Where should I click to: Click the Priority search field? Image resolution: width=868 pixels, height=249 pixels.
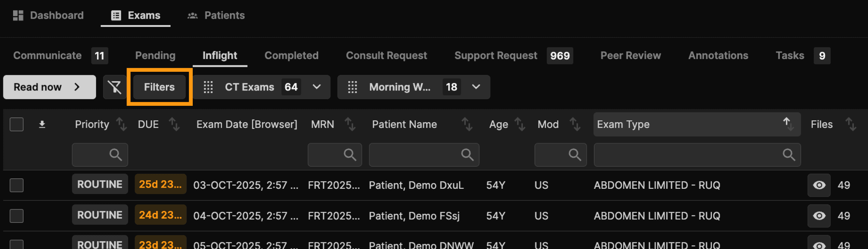coord(100,155)
